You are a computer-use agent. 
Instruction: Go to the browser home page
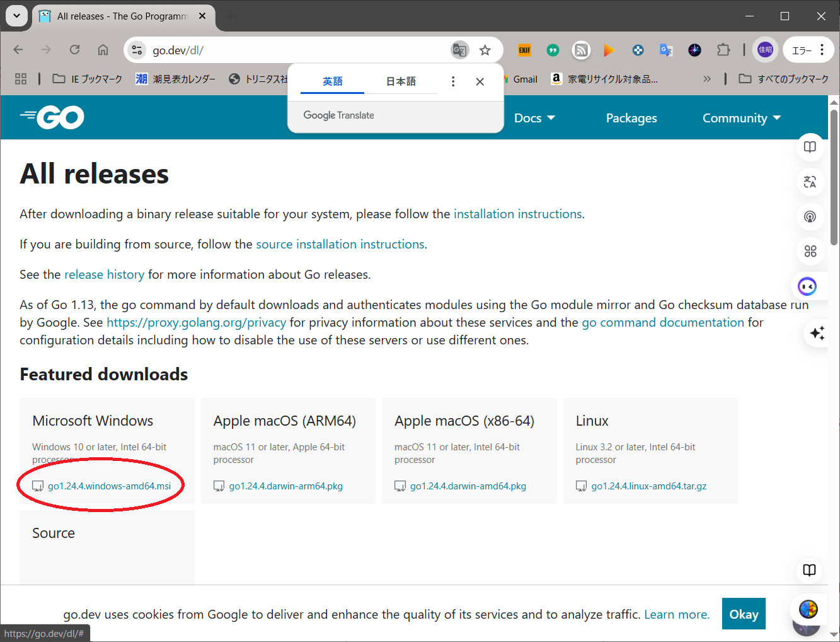click(x=103, y=50)
